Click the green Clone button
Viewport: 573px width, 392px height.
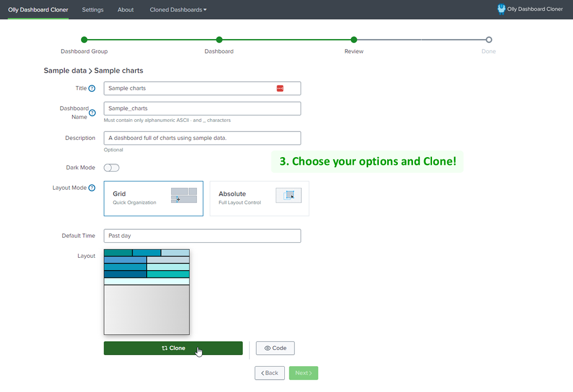(173, 348)
